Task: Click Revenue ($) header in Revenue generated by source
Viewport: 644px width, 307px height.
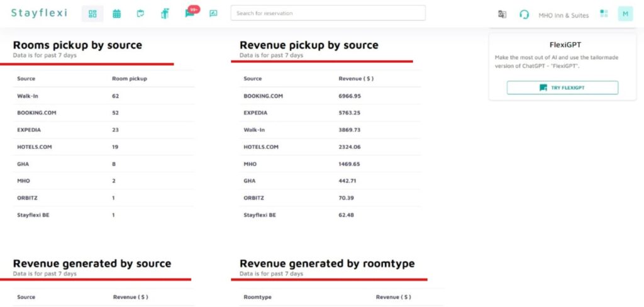Action: coord(131,297)
